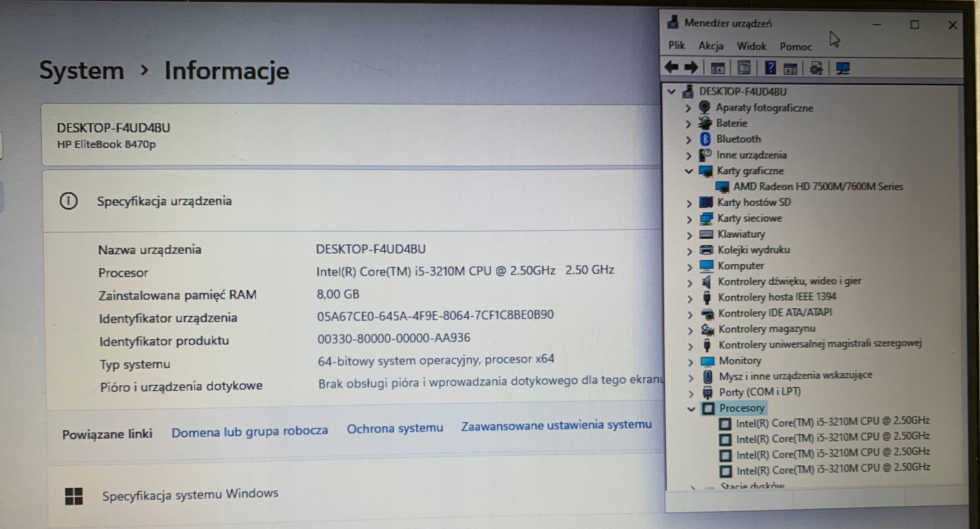
Task: Open the Ochrona systemu link
Action: click(395, 428)
